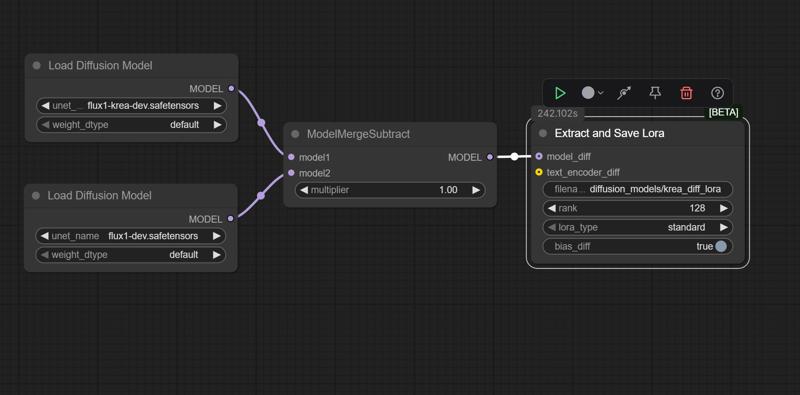The image size is (800, 395).
Task: Select the Extract and Save Lora title
Action: point(609,133)
